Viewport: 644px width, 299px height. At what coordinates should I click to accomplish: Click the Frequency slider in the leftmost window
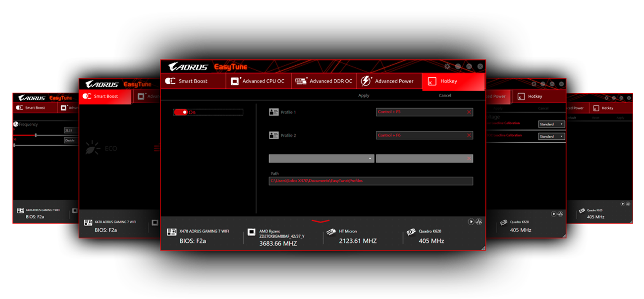coord(36,135)
